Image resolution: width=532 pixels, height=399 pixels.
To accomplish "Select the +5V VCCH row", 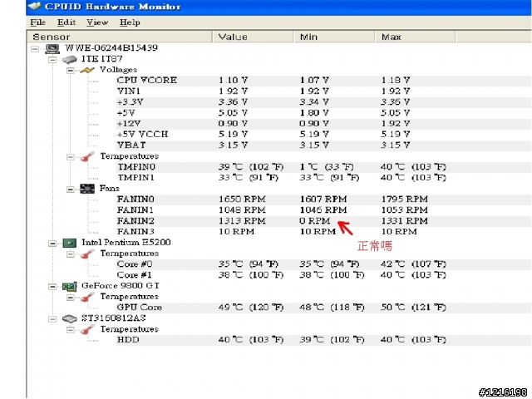I will point(323,135).
